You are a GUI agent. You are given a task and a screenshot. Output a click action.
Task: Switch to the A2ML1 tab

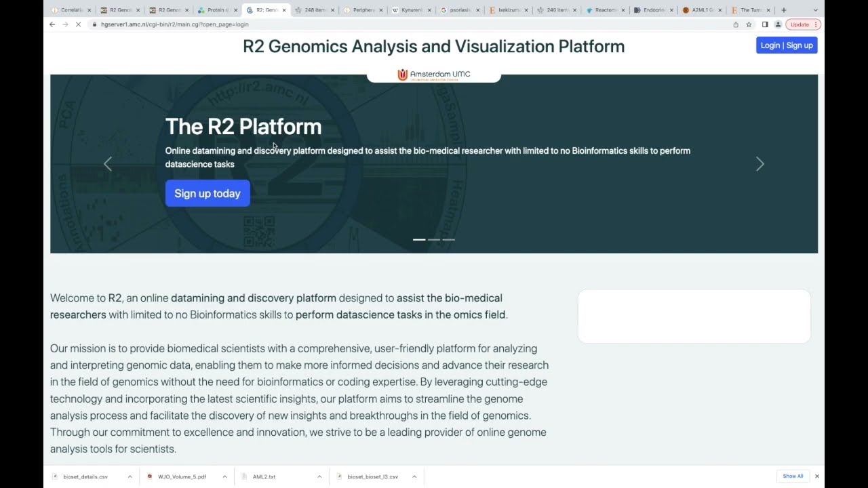coord(703,10)
